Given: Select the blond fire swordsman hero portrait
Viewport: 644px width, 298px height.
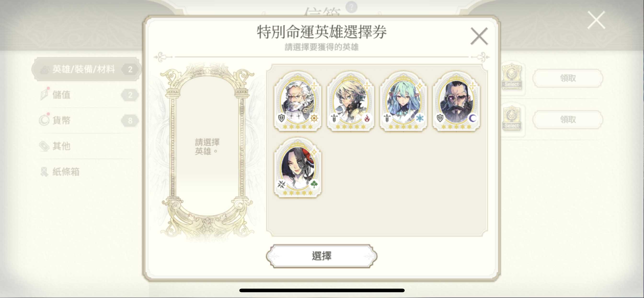Looking at the screenshot, I should tap(351, 101).
